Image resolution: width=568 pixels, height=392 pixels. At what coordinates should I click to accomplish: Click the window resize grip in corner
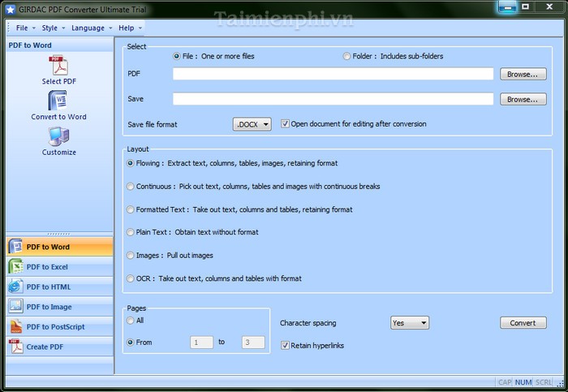click(562, 383)
